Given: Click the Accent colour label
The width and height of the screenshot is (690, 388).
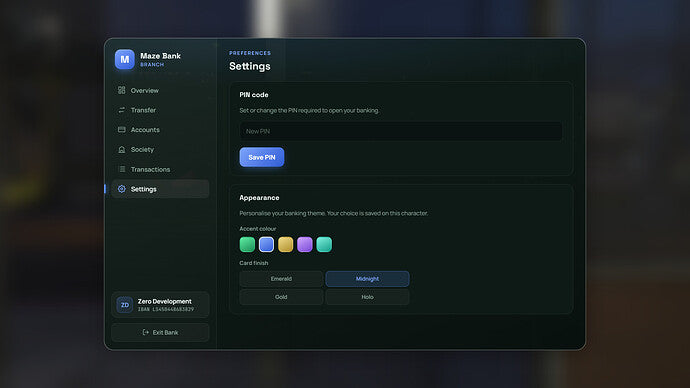Looking at the screenshot, I should click(x=258, y=229).
